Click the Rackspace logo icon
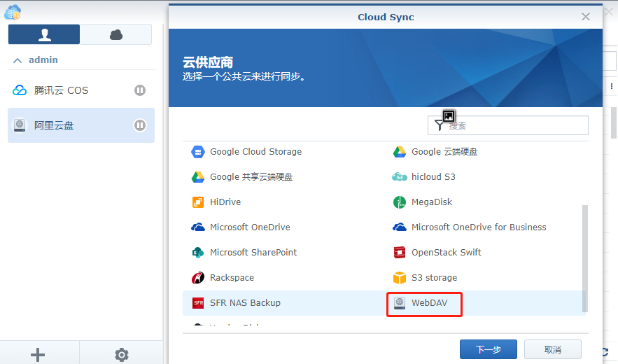This screenshot has width=618, height=364. 198,278
